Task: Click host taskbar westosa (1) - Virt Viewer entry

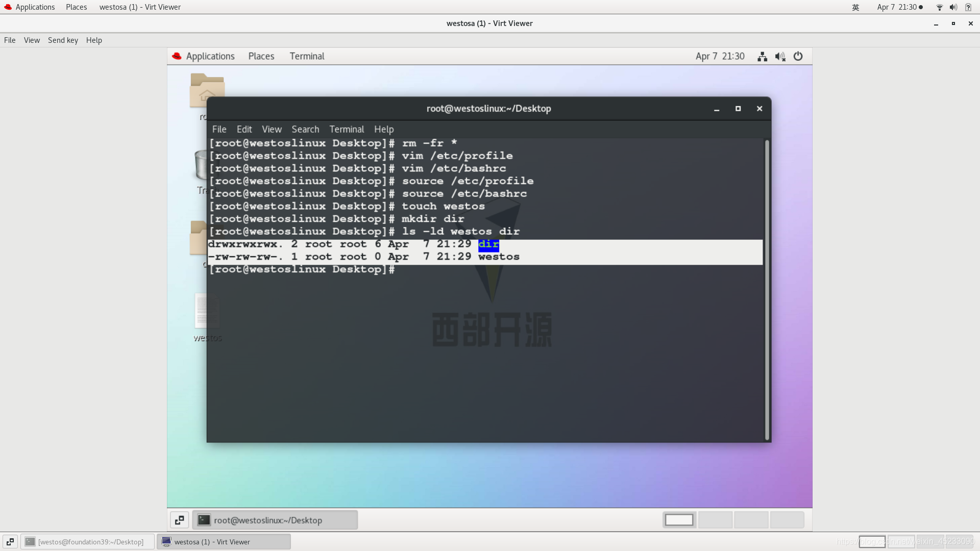Action: (224, 542)
